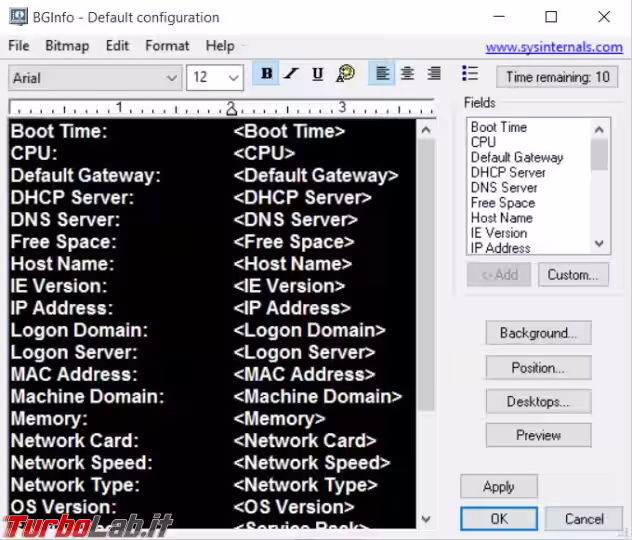Toggle italic text formatting
The image size is (632, 540).
(x=291, y=74)
